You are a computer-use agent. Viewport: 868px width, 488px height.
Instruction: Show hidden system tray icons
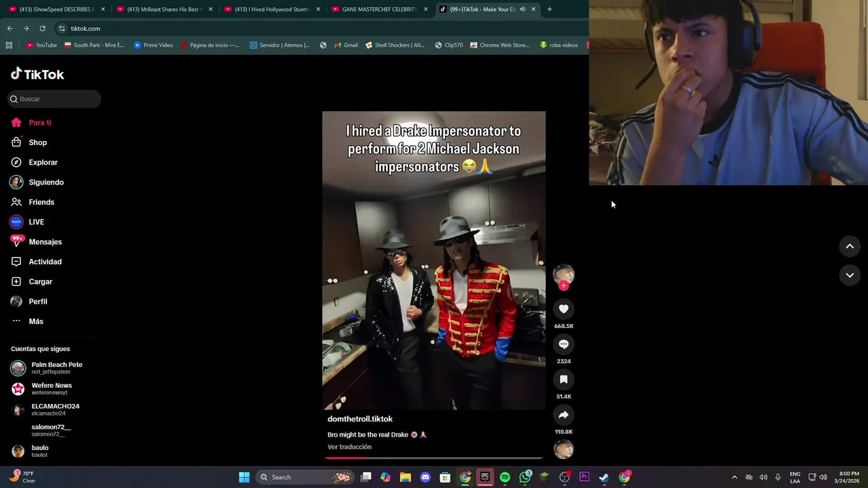click(734, 477)
